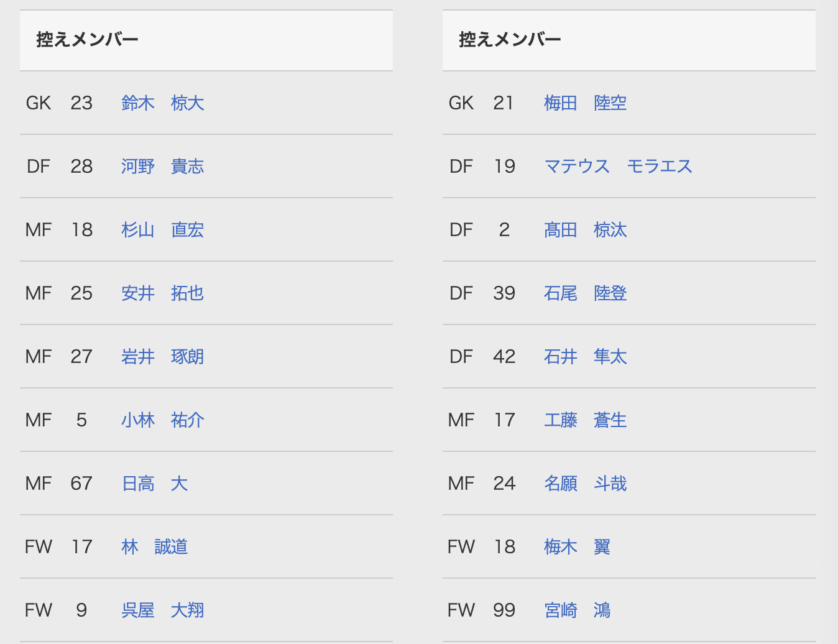This screenshot has height=644, width=838.
Task: Click the 石井 隼太 link
Action: coord(586,357)
